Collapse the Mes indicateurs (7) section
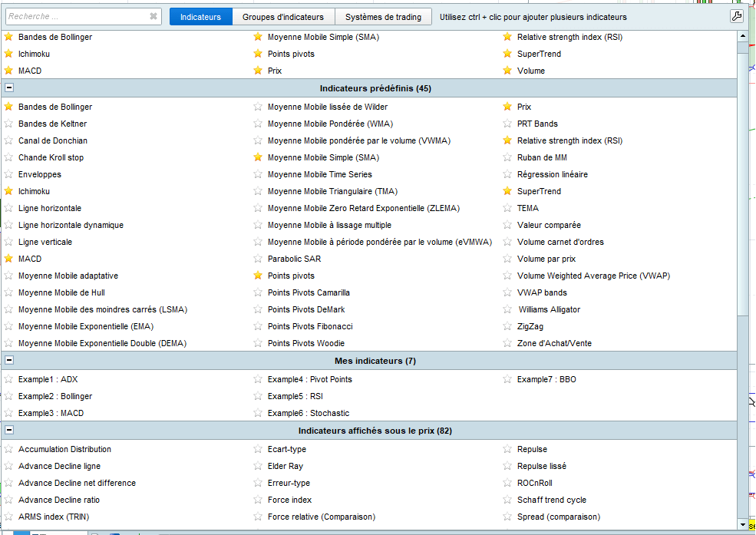This screenshot has width=756, height=535. pyautogui.click(x=9, y=360)
